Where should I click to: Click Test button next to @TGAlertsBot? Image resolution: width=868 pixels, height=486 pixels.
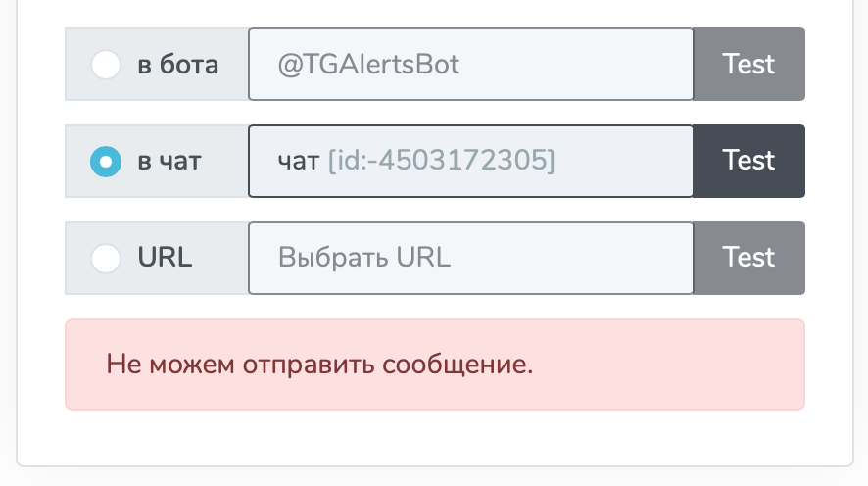[749, 65]
